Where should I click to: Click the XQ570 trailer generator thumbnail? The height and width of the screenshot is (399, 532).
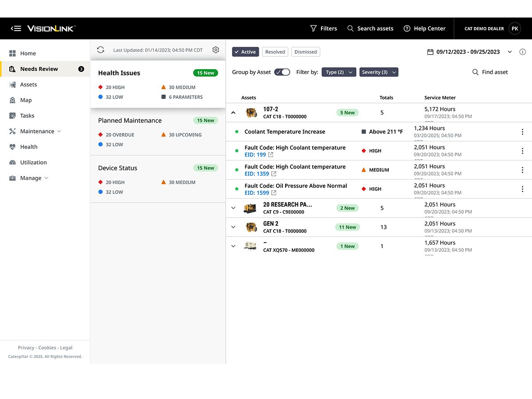coord(250,246)
